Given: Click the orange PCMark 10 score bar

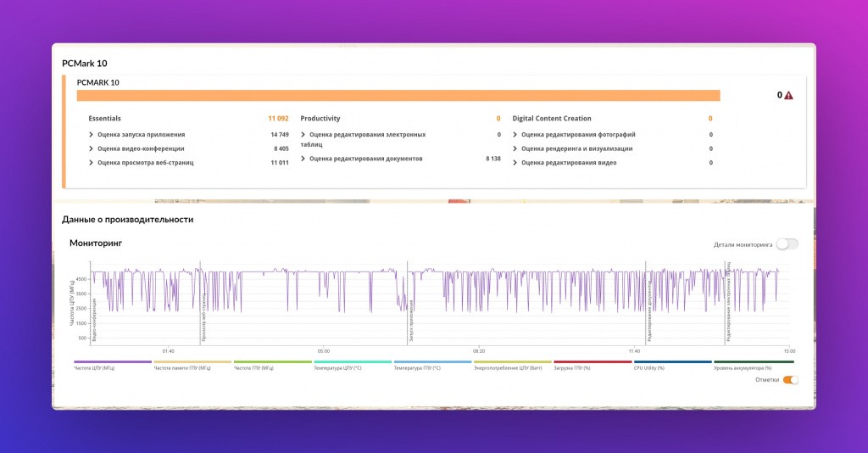Looking at the screenshot, I should pyautogui.click(x=398, y=96).
